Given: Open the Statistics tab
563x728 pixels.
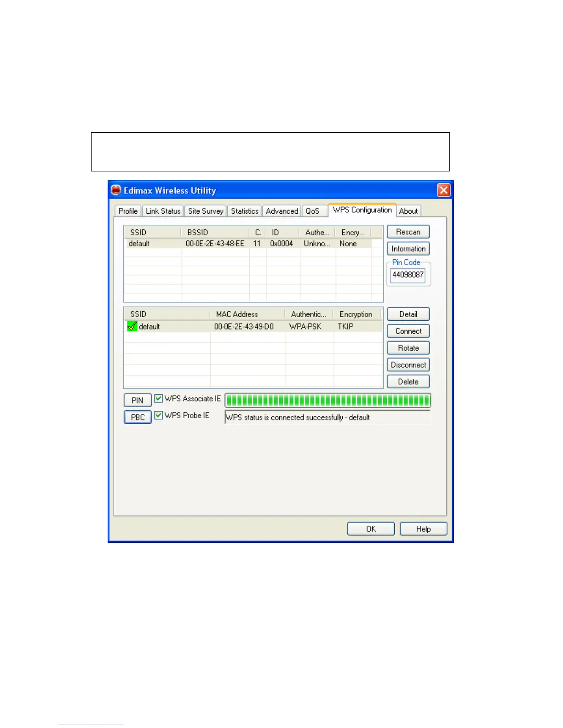Looking at the screenshot, I should 244,211.
